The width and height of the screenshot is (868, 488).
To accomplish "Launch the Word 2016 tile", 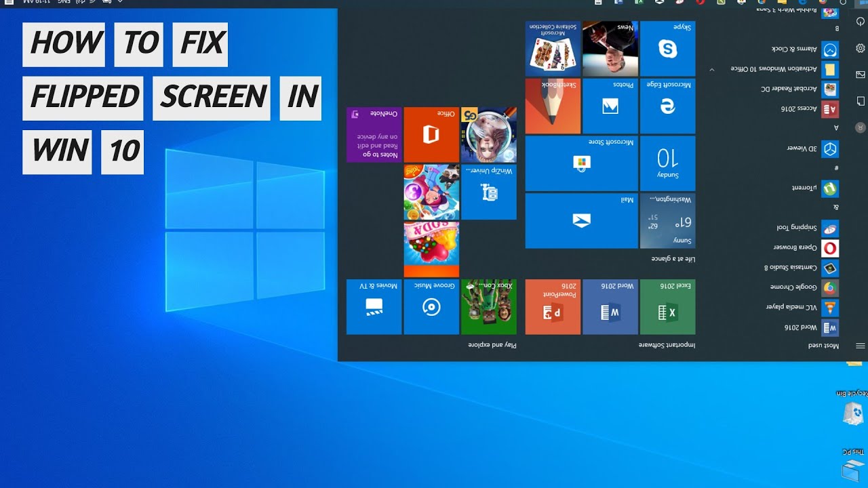I will coord(610,307).
